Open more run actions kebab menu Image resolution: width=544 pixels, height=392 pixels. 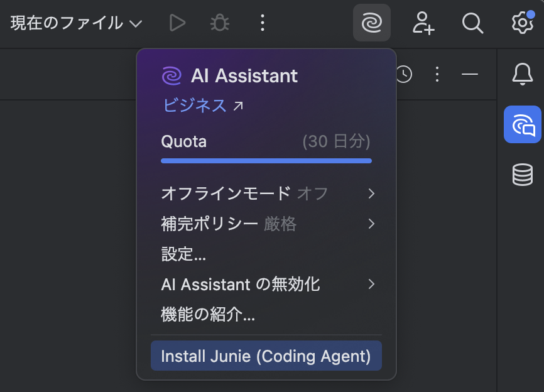[x=263, y=23]
